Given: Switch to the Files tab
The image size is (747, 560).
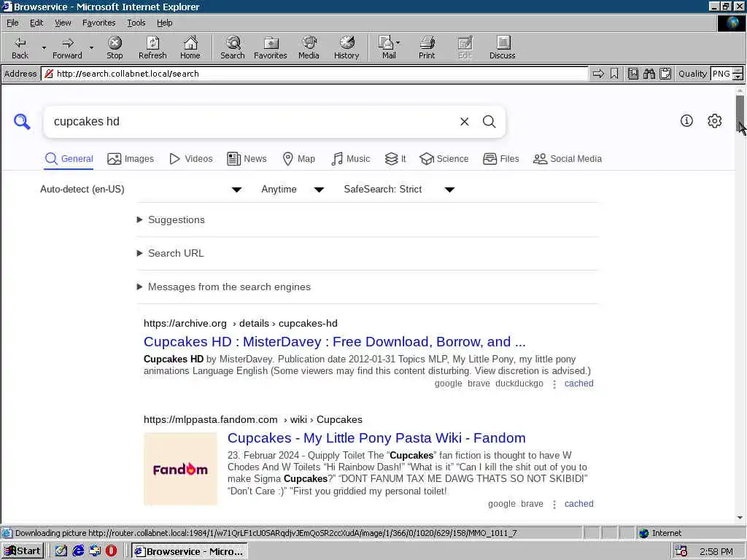Looking at the screenshot, I should (x=500, y=158).
